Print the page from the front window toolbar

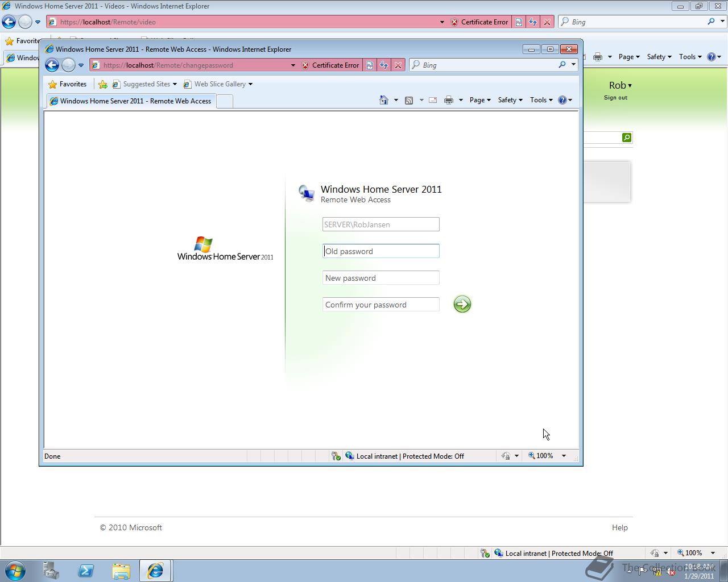click(x=449, y=100)
